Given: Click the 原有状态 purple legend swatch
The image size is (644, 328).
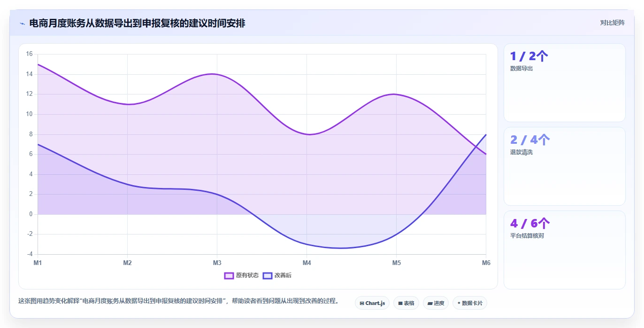Looking at the screenshot, I should click(x=229, y=275).
